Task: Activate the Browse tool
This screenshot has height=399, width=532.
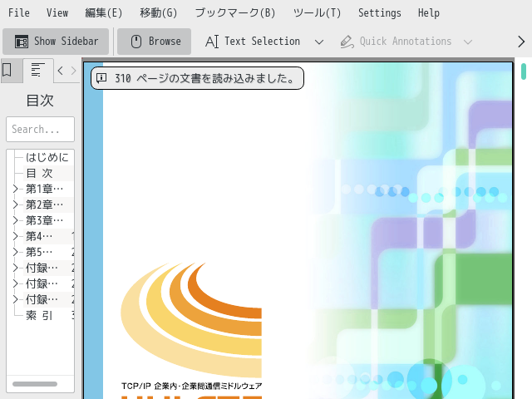Action: click(154, 42)
